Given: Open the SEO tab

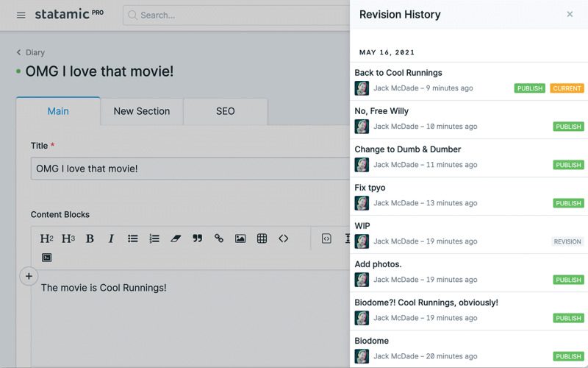Looking at the screenshot, I should tap(225, 111).
